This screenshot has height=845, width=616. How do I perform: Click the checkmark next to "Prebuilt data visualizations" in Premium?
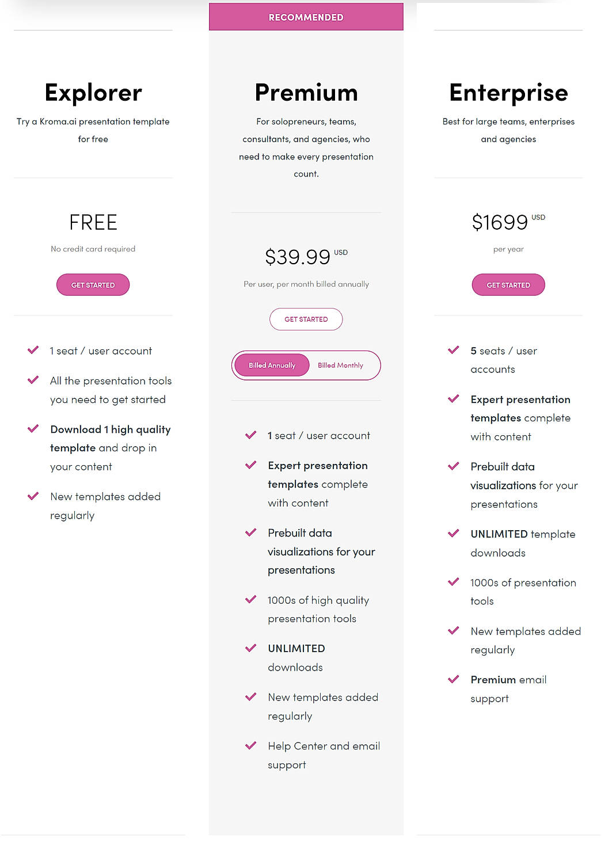(250, 532)
